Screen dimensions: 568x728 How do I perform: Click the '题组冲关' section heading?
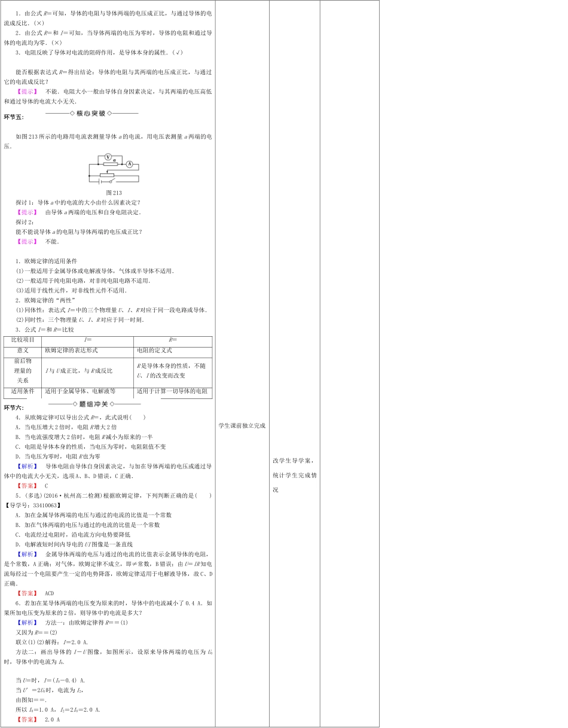(94, 404)
